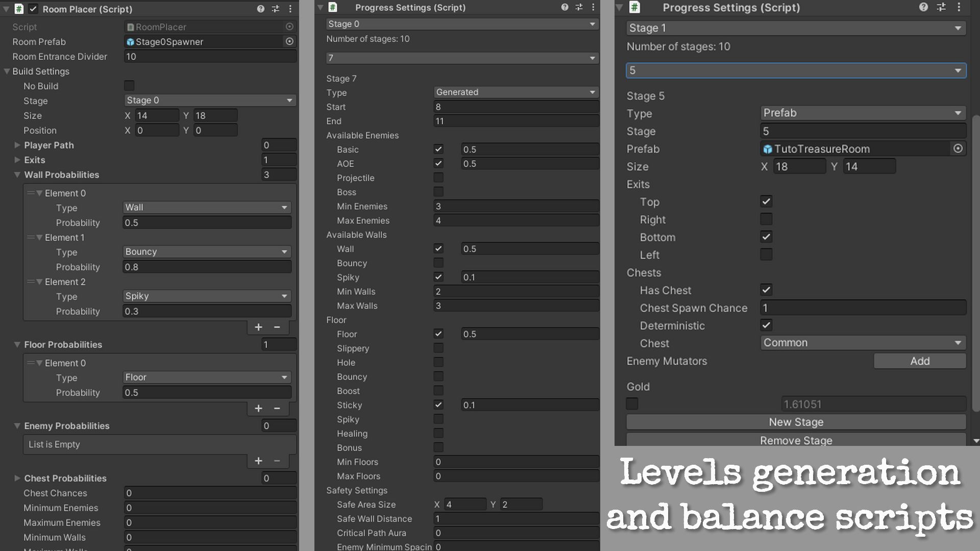This screenshot has height=551, width=980.
Task: Toggle Has Chest checkbox
Action: point(766,290)
